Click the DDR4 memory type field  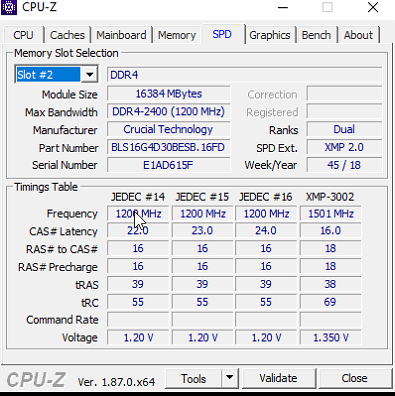pos(244,75)
